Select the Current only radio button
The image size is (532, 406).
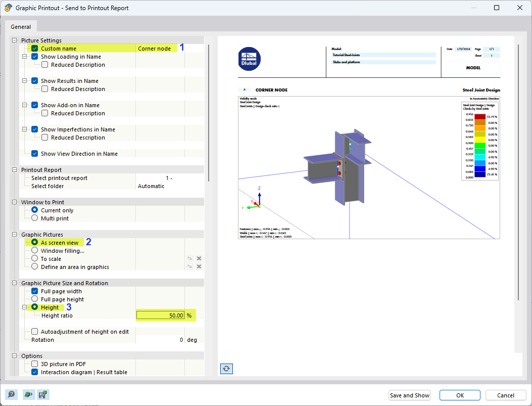34,210
